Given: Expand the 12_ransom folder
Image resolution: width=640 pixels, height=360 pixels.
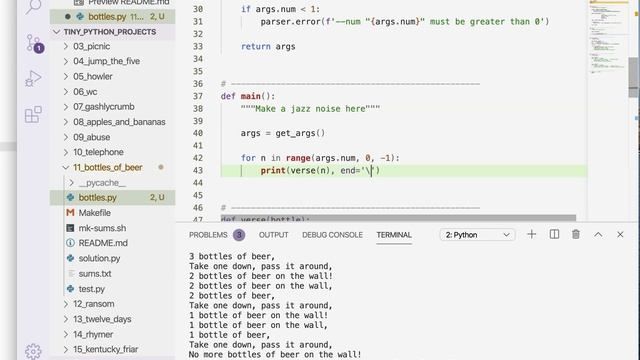Looking at the screenshot, I should coord(66,304).
